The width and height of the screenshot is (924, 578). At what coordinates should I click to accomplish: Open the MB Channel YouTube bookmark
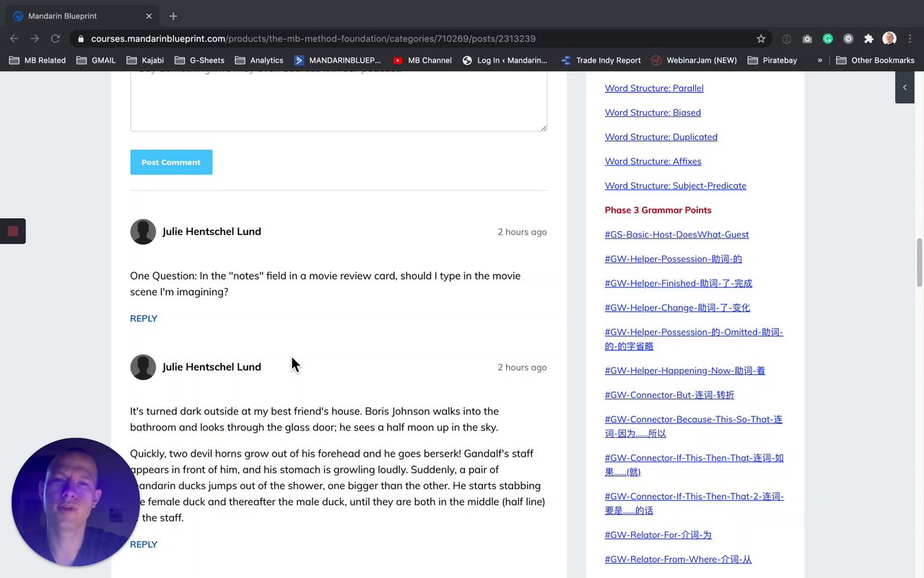422,60
